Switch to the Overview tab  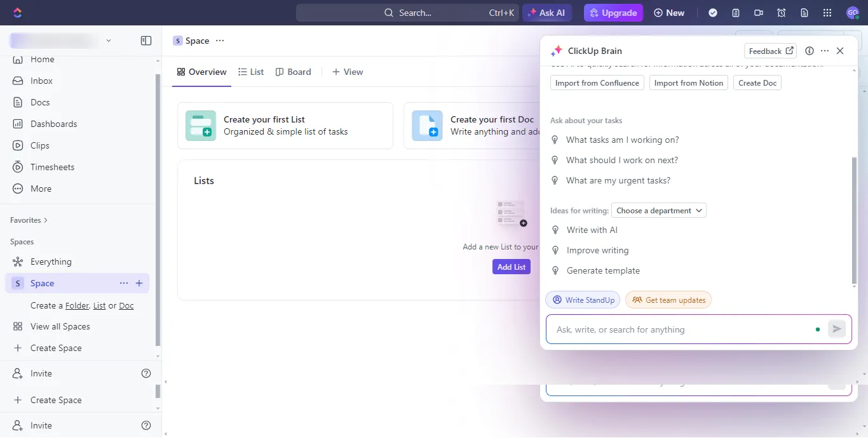(x=201, y=72)
